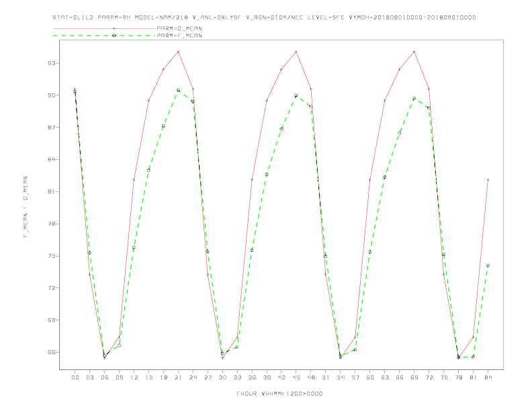532x411 pixels.
Task: Click x-axis tick label 12
Action: coord(134,377)
